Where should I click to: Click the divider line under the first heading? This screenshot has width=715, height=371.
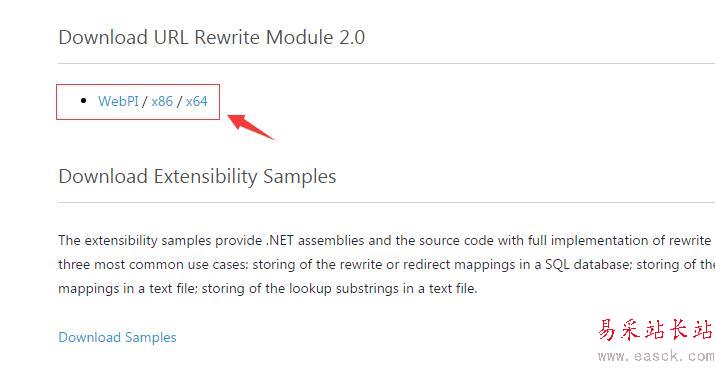(386, 63)
